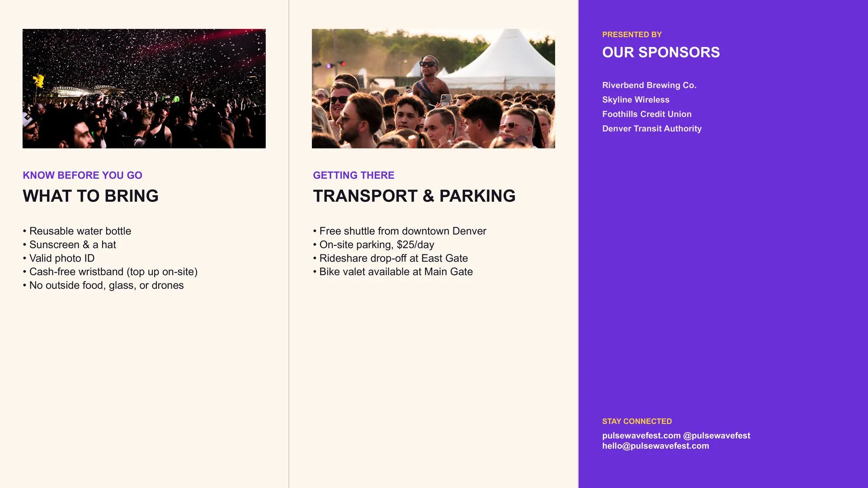This screenshot has height=488, width=868.
Task: Select the GETTING THERE label
Action: point(354,175)
